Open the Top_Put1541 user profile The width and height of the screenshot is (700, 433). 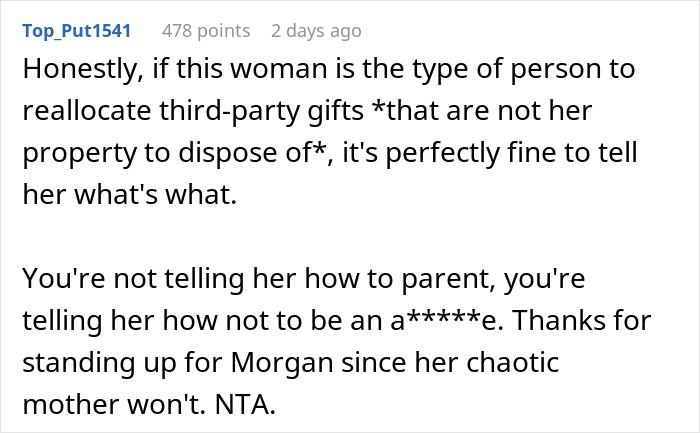76,31
